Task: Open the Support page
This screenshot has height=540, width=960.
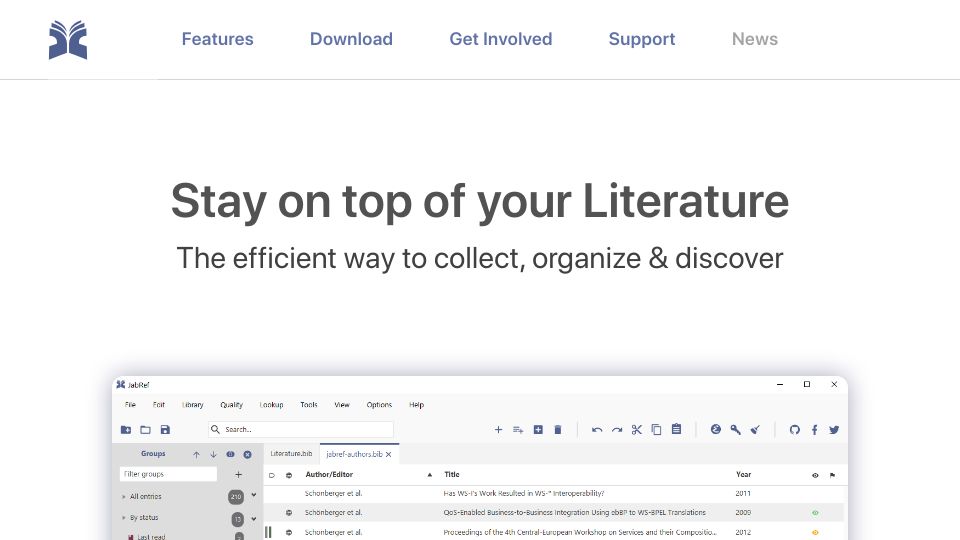Action: (642, 39)
